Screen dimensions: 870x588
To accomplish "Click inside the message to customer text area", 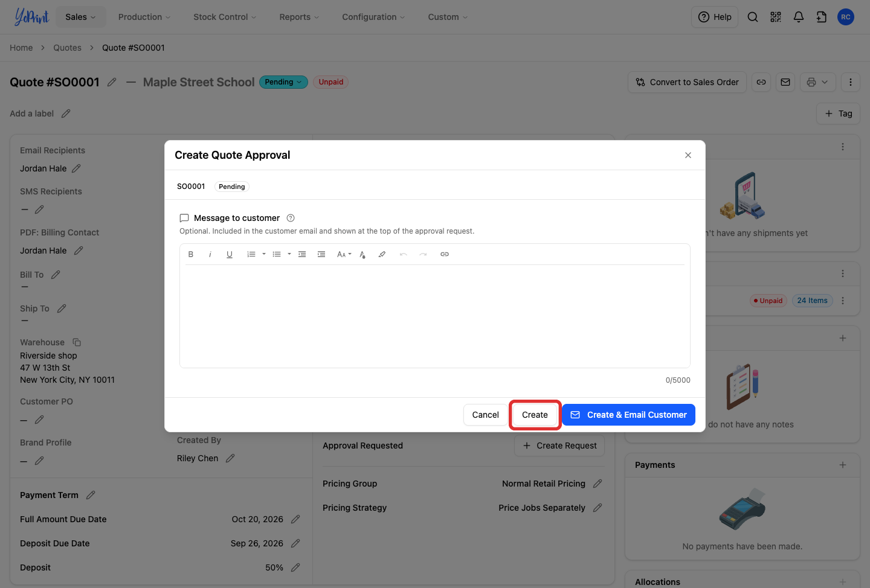I will click(x=435, y=316).
